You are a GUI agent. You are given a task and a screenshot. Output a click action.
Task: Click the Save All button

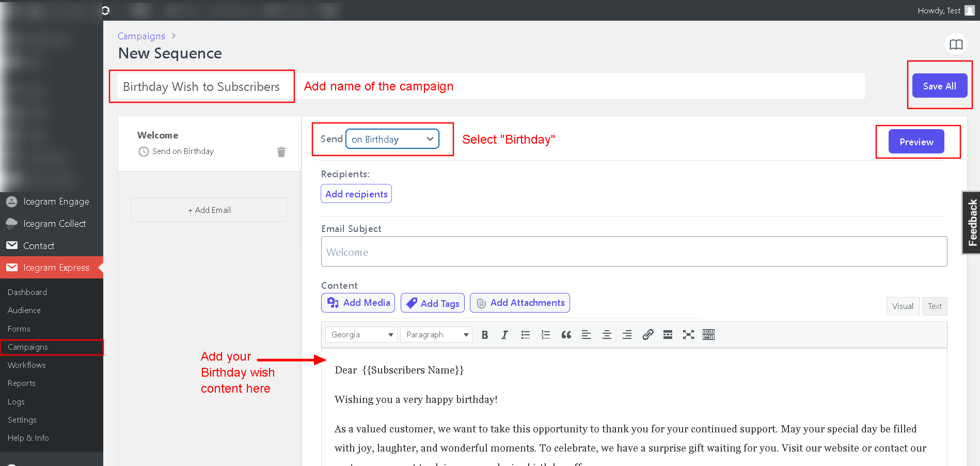[x=939, y=86]
